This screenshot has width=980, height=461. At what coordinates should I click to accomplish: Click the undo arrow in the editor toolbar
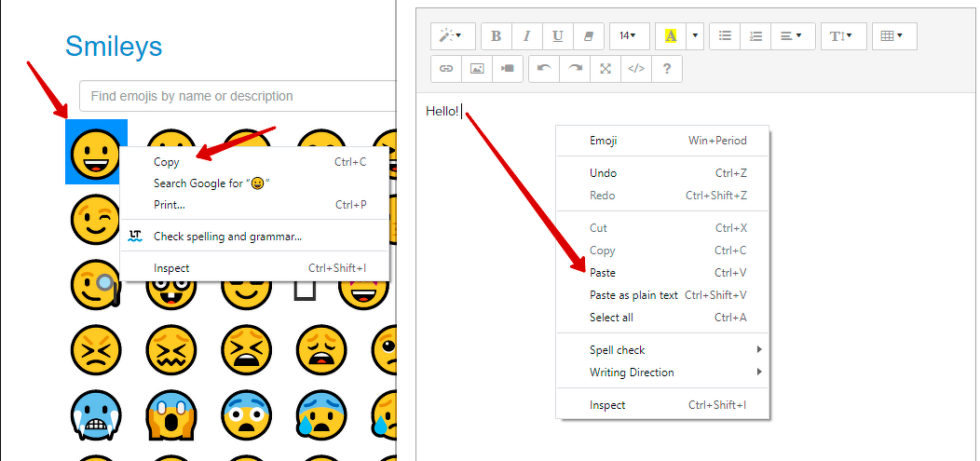pos(544,69)
